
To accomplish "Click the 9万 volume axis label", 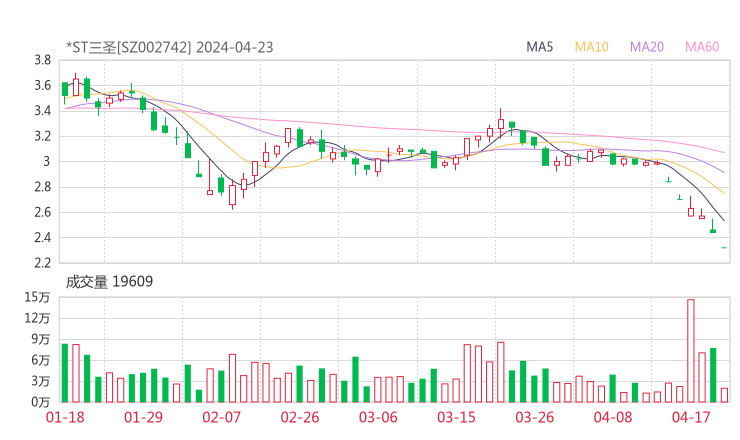I will [41, 339].
